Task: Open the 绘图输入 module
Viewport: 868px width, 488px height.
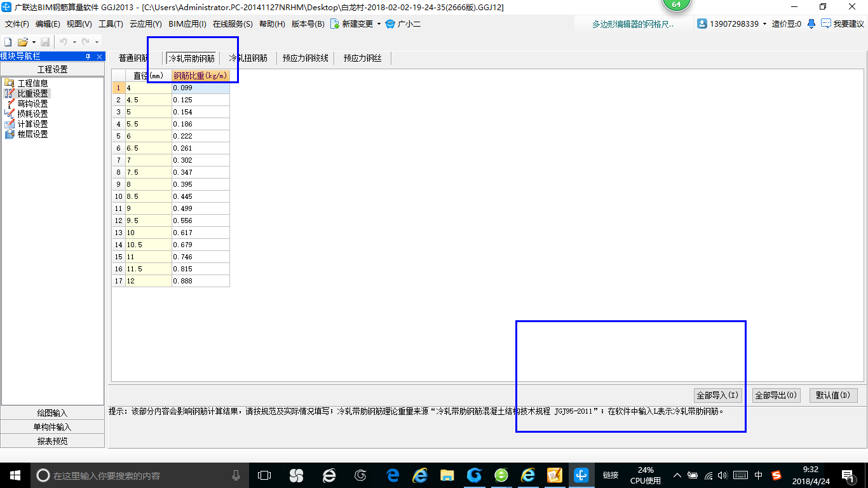Action: click(x=52, y=413)
